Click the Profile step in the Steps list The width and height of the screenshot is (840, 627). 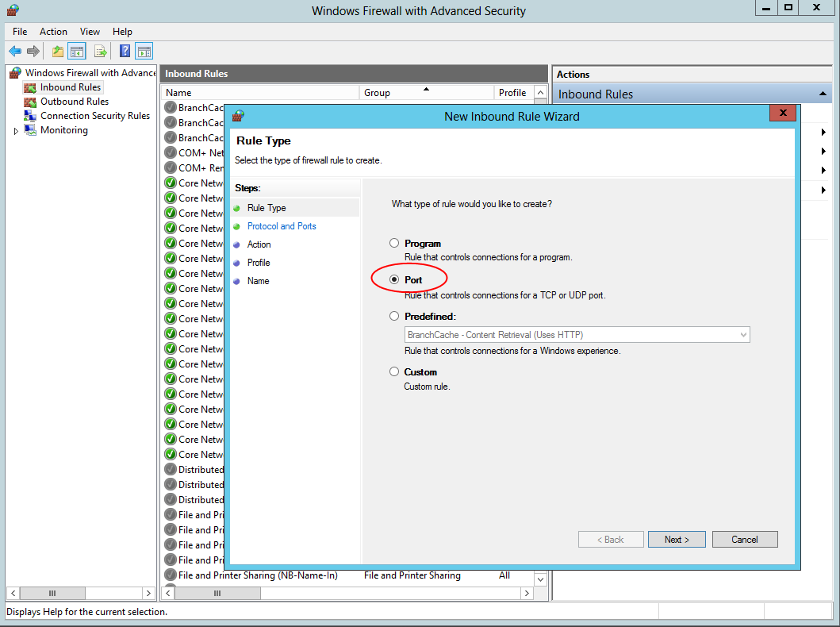click(259, 263)
